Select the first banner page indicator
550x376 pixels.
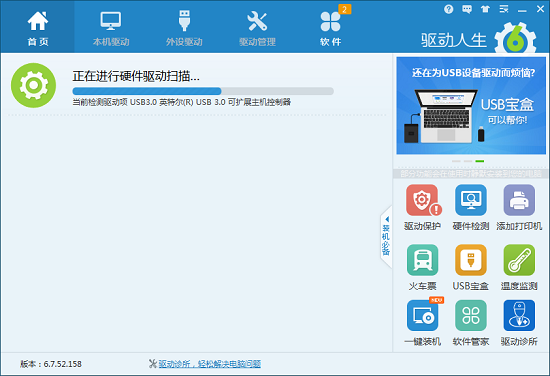click(456, 161)
